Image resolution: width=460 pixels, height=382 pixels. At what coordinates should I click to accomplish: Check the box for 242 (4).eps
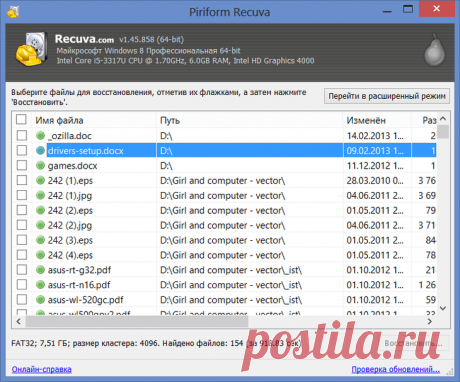coord(22,255)
